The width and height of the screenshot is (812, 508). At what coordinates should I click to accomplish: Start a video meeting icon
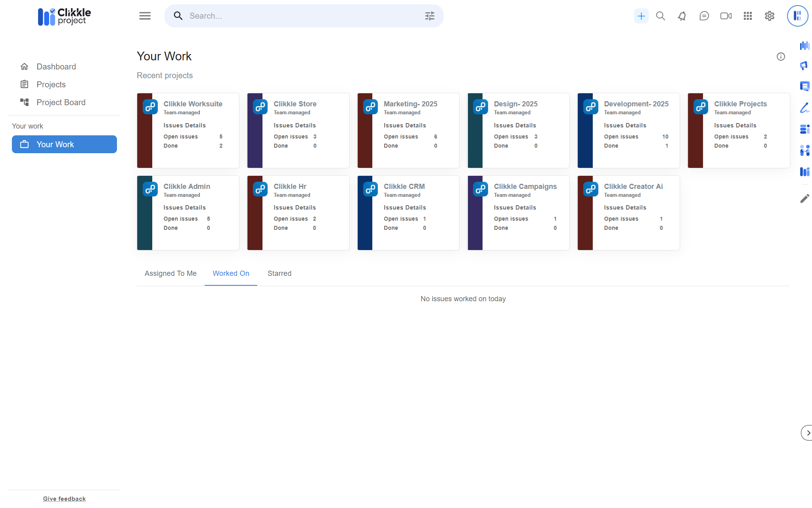(726, 16)
